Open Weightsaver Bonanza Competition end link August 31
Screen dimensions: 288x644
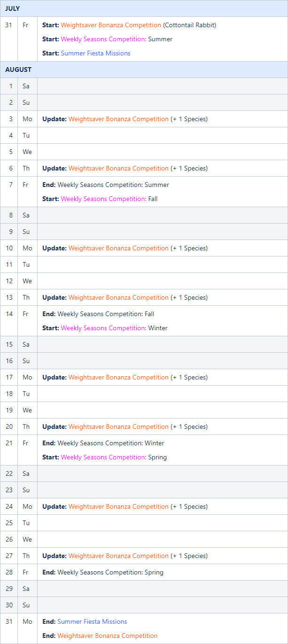107,636
